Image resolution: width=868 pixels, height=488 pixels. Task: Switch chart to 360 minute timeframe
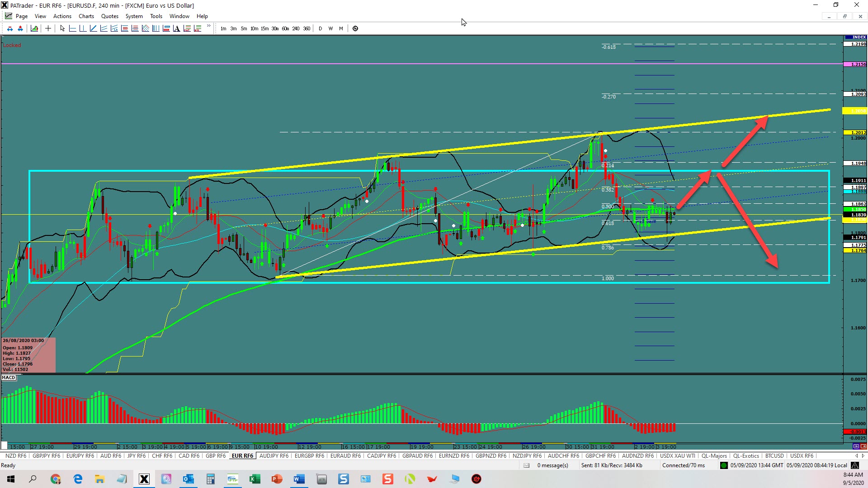click(x=307, y=28)
